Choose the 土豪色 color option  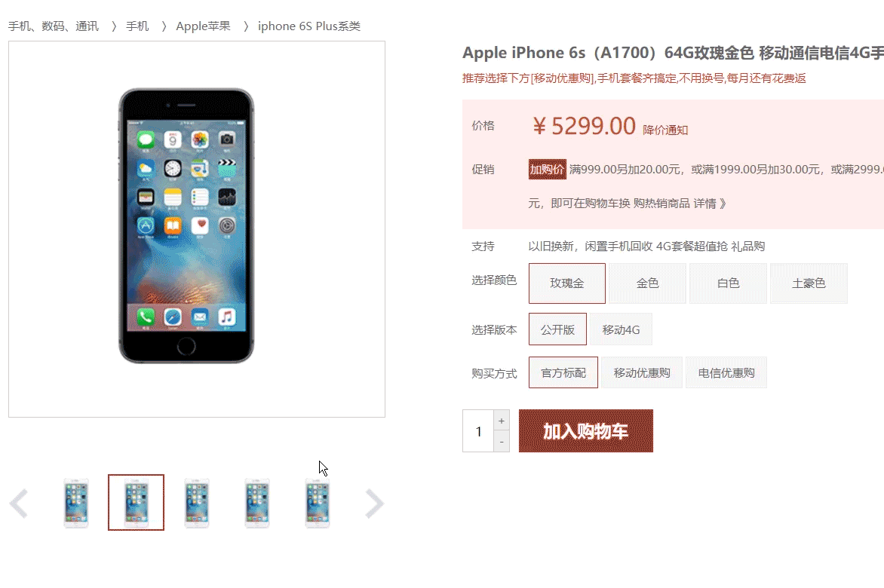(x=809, y=283)
